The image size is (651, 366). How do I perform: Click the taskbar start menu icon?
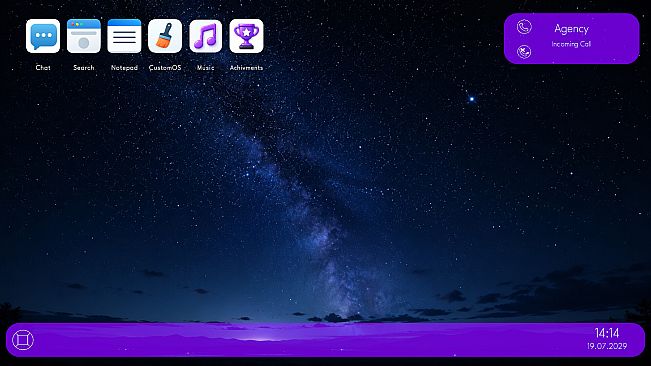tap(23, 340)
